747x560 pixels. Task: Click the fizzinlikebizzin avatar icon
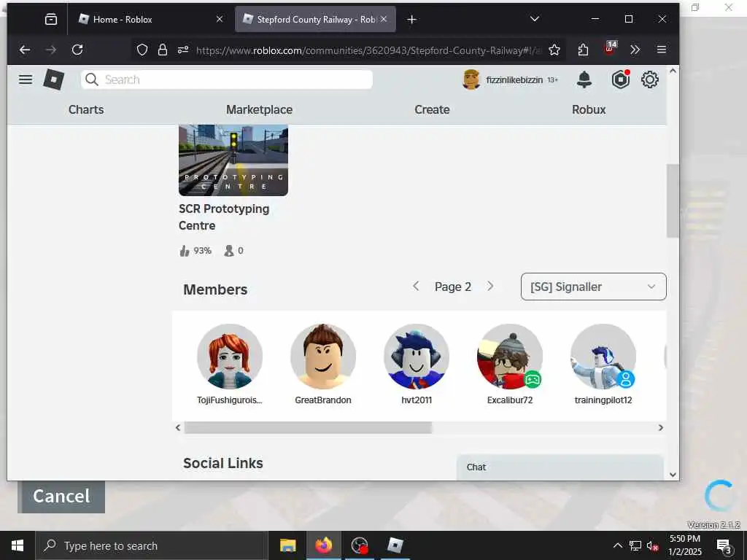click(471, 79)
